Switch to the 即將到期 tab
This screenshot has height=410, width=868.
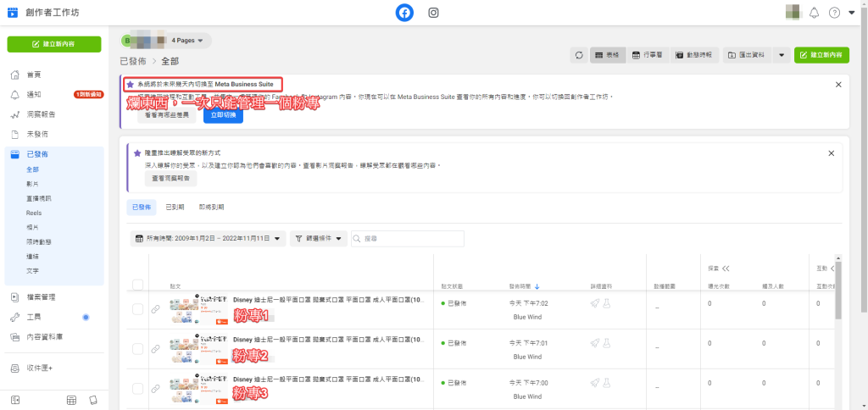pyautogui.click(x=212, y=207)
